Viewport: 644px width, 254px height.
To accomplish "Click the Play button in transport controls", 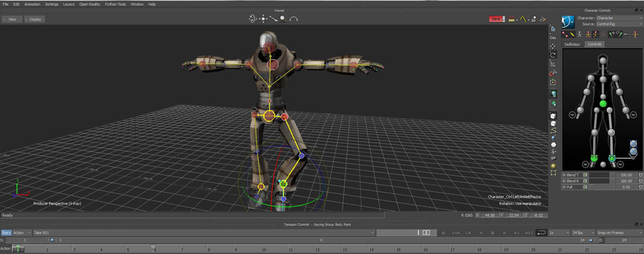I will click(x=505, y=233).
